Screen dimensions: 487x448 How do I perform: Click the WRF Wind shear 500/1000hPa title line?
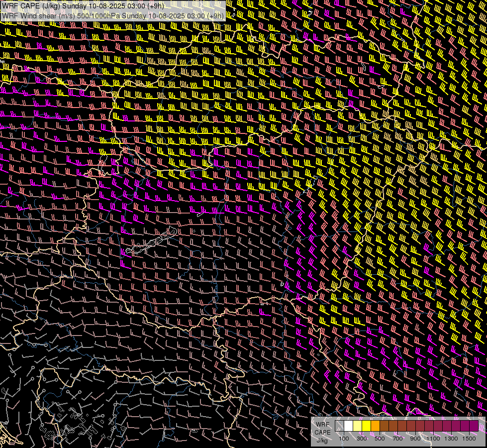[113, 16]
